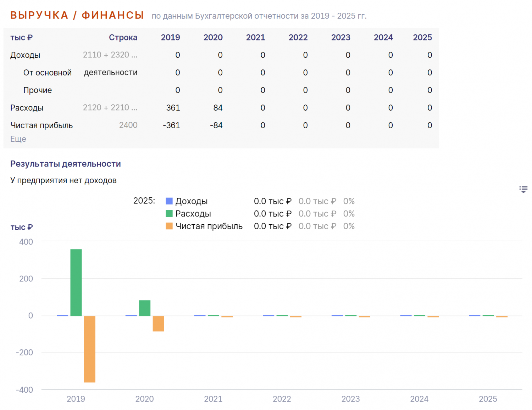Select the Доходы row label in the table
532x410 pixels.
tap(25, 55)
